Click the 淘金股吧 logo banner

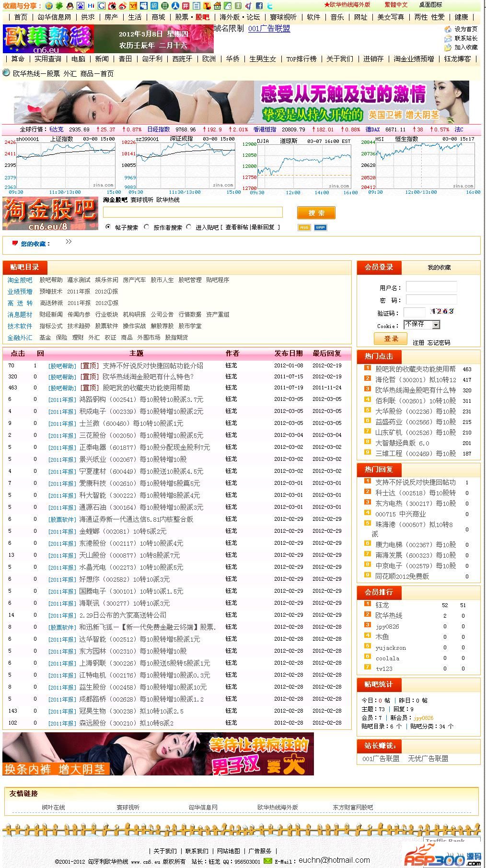[50, 213]
